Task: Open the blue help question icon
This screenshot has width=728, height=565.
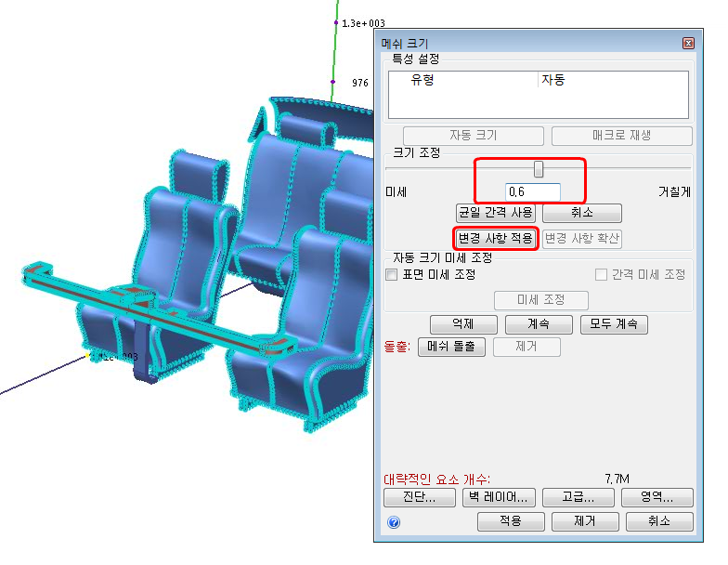Action: 394,522
